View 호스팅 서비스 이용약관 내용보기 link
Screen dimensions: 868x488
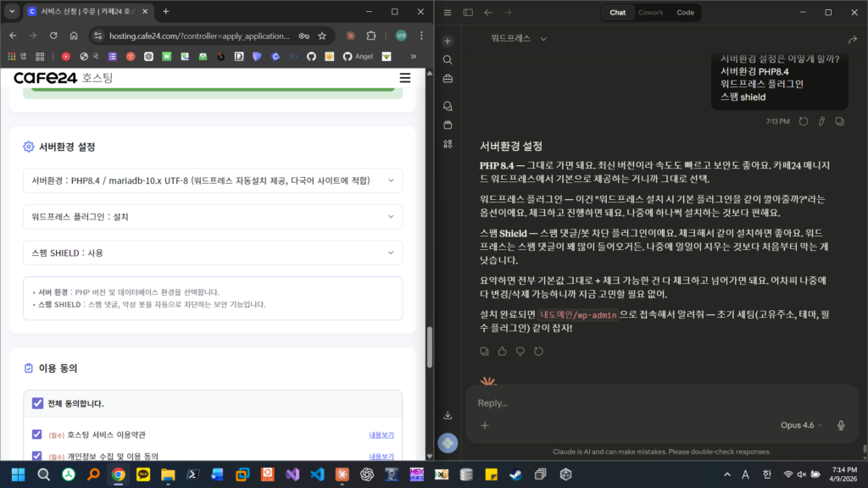381,435
